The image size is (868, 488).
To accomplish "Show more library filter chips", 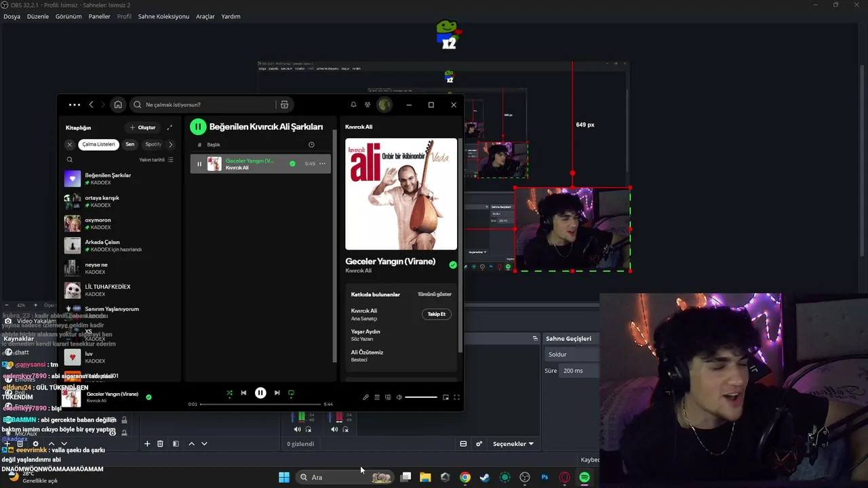I will [170, 144].
